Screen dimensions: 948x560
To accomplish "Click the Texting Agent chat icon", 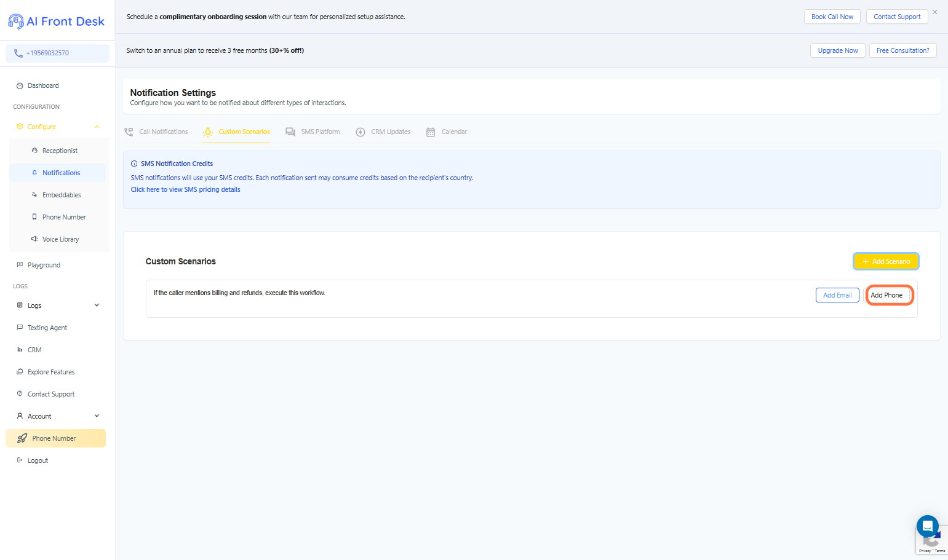I will 20,328.
